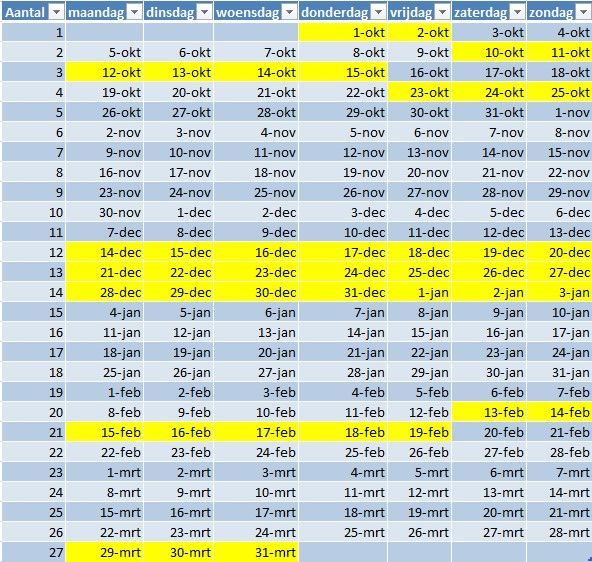Select cell 6-jan
Image resolution: width=592 pixels, height=562 pixels.
coord(256,313)
